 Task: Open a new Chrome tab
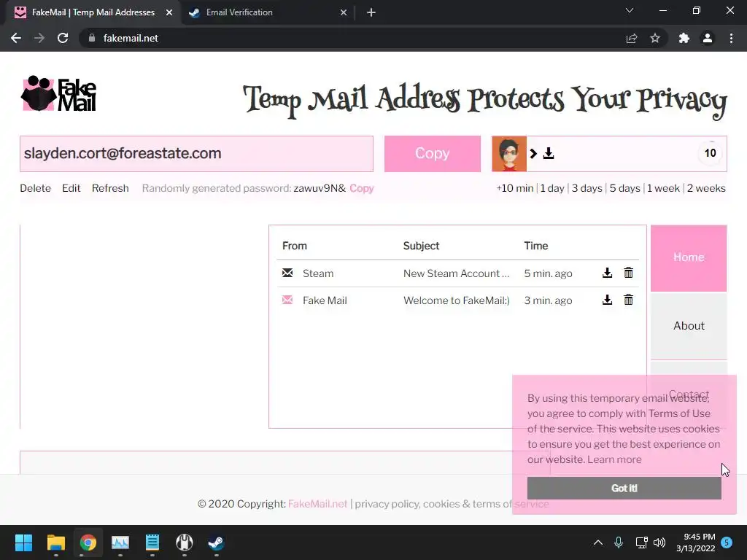pyautogui.click(x=371, y=12)
